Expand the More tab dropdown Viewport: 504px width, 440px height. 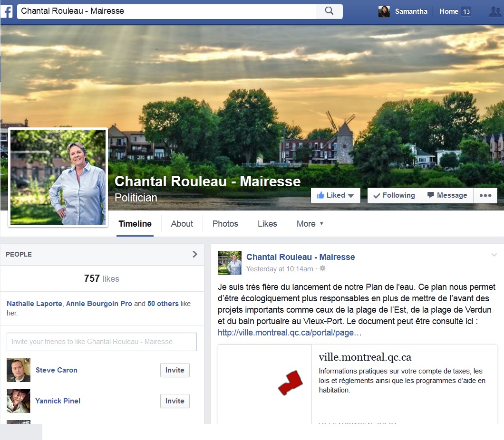click(310, 223)
